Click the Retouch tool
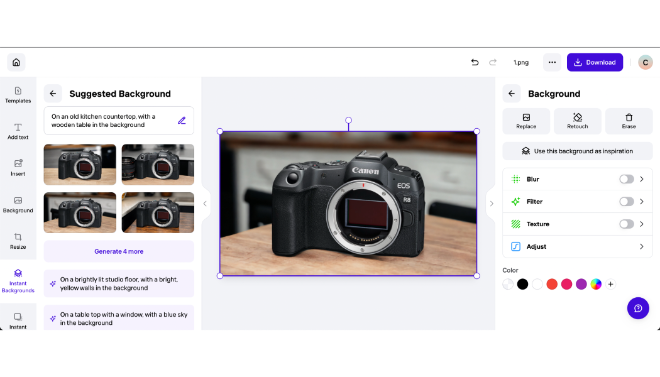660x377 pixels. click(x=578, y=121)
